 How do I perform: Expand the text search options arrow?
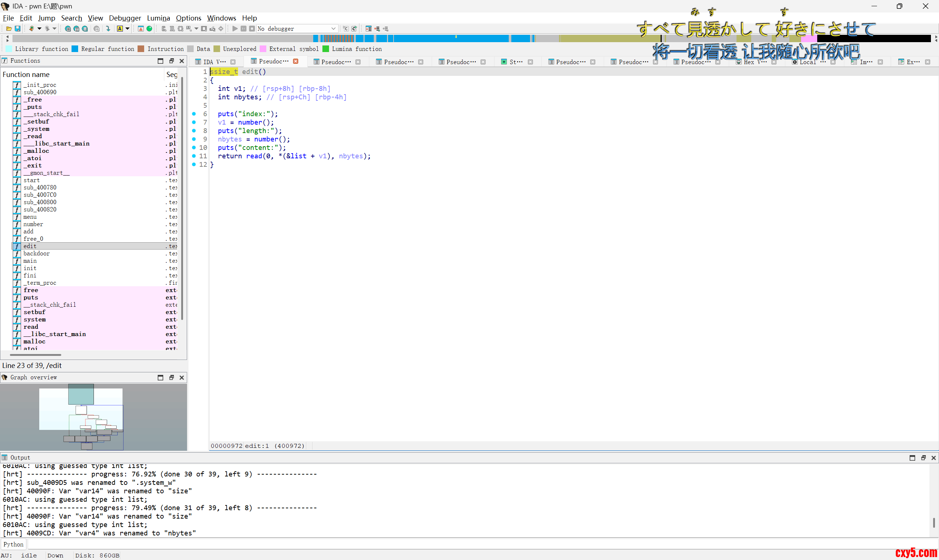(x=128, y=29)
